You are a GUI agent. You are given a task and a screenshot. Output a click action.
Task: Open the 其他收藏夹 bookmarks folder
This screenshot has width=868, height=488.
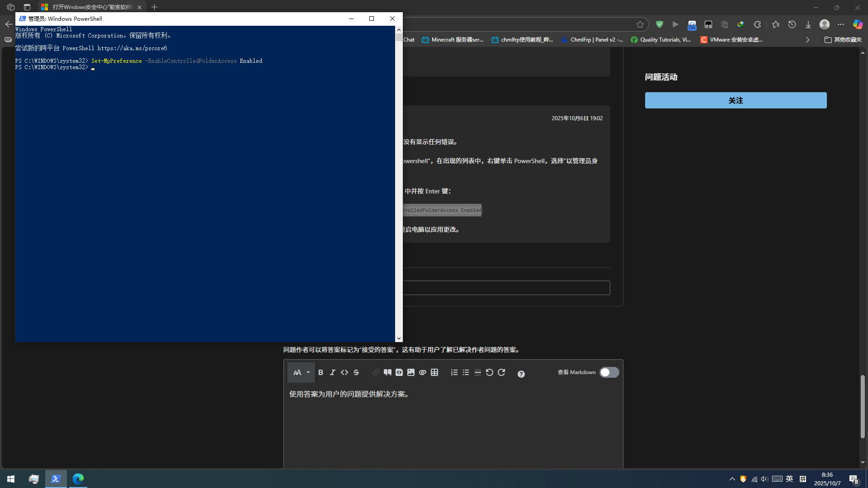click(843, 40)
